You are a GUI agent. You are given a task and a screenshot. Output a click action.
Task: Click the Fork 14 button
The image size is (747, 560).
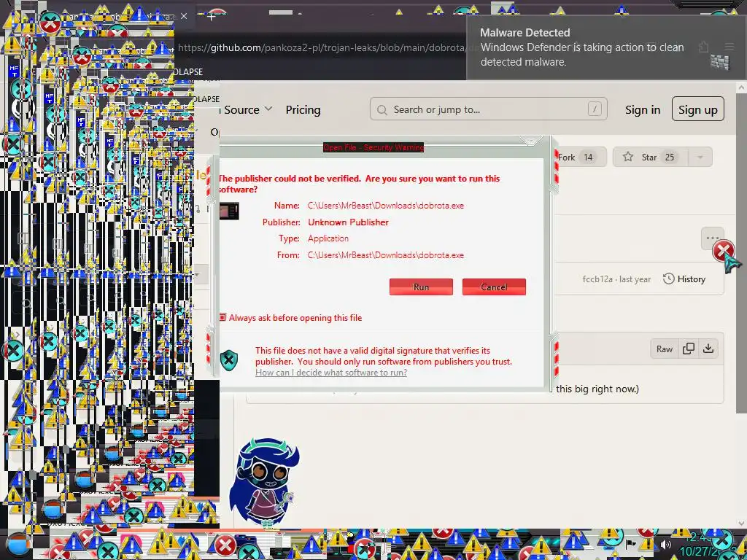580,157
